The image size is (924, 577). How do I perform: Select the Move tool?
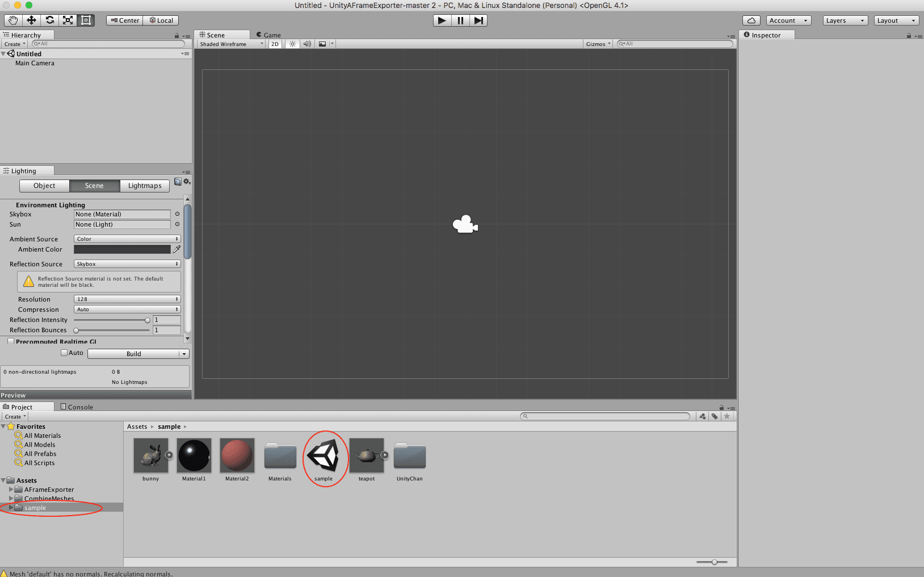[31, 20]
